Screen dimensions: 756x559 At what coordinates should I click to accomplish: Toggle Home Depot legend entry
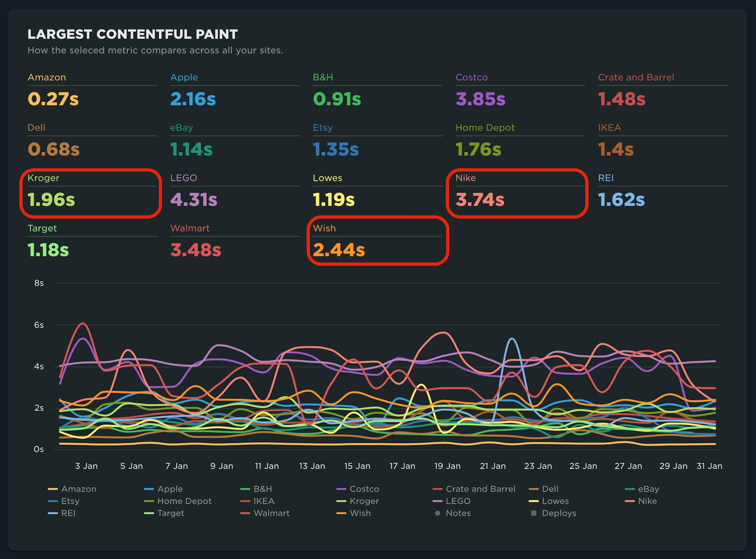tap(184, 501)
